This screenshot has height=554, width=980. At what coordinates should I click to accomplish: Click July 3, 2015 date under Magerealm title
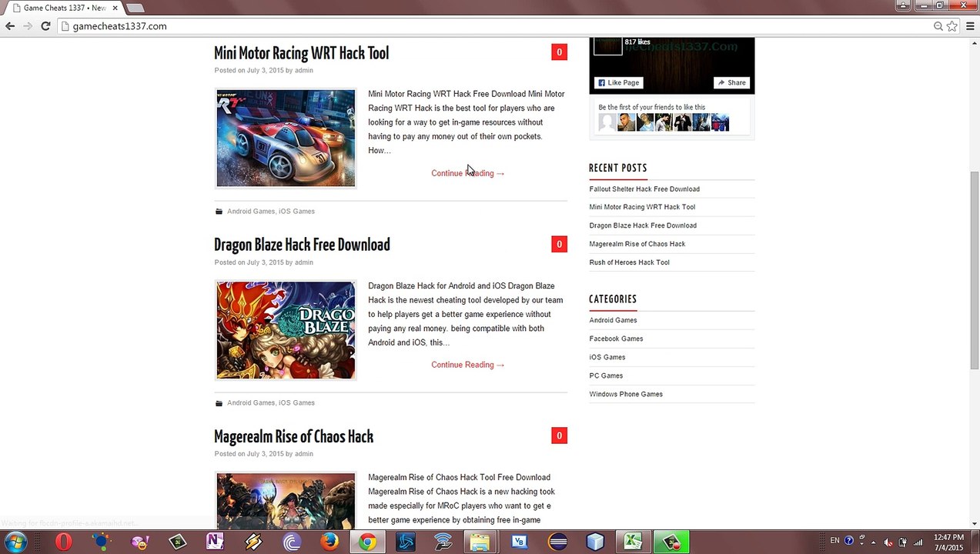(x=265, y=454)
